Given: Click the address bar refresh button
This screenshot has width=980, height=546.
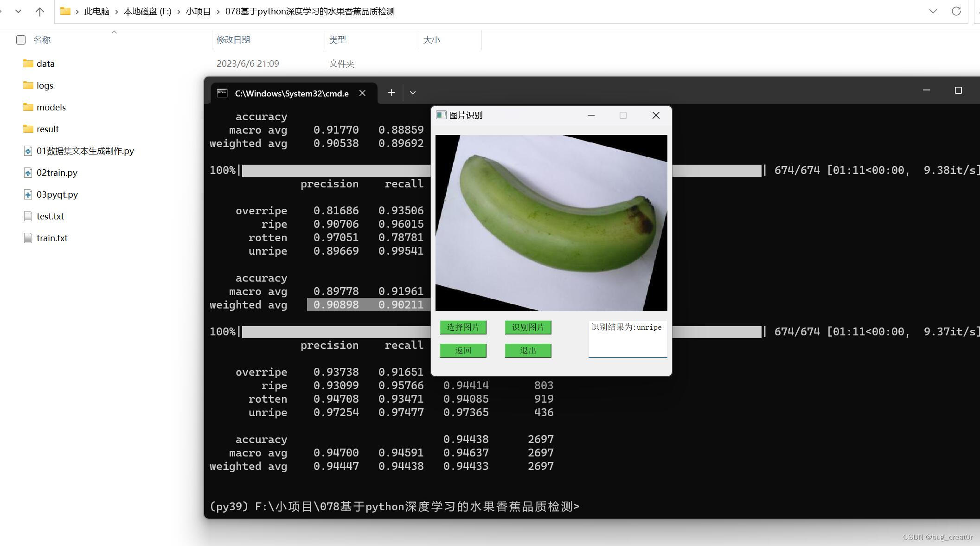Looking at the screenshot, I should (x=956, y=11).
